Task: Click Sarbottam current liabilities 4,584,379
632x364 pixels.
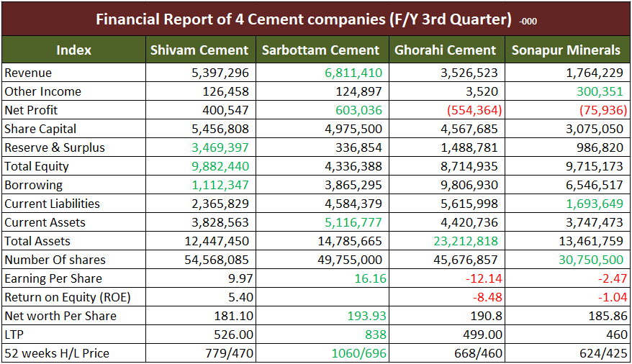Action: [x=353, y=204]
